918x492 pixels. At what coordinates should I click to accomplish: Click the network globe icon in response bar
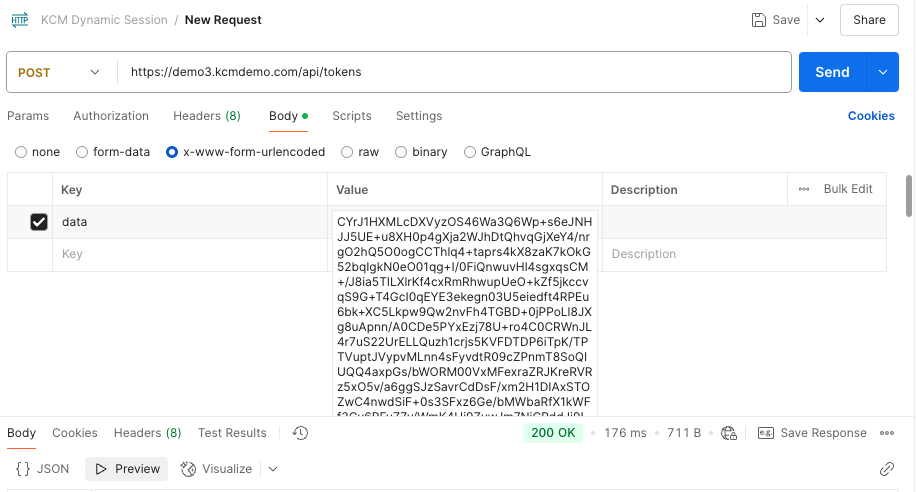729,433
